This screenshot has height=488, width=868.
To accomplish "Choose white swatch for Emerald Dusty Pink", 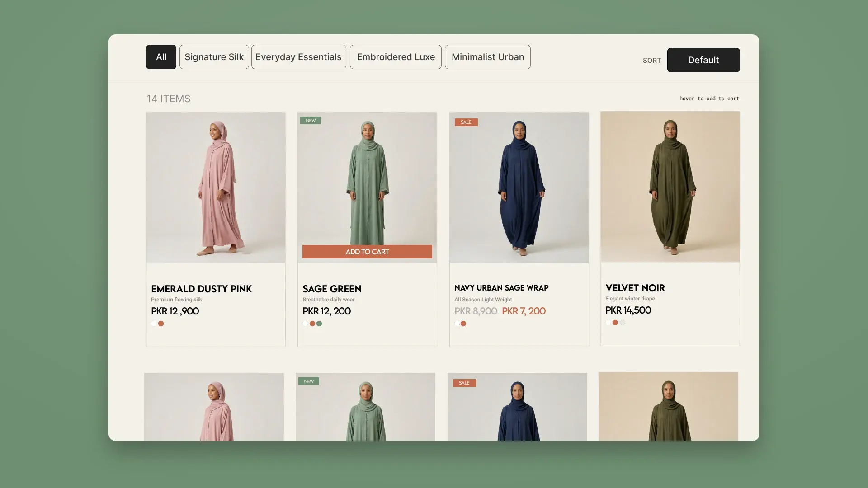I will pyautogui.click(x=154, y=324).
